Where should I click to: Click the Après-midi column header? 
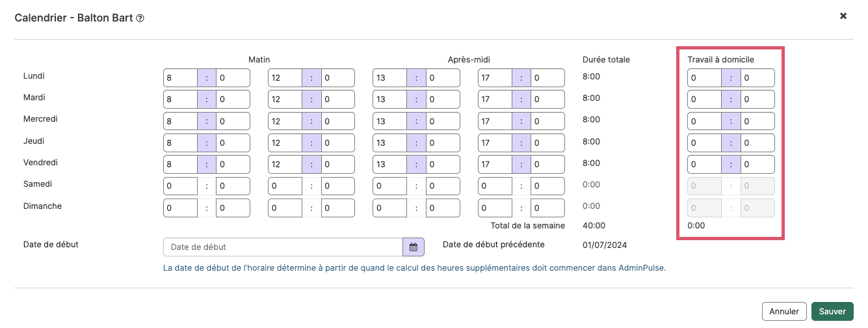point(469,60)
